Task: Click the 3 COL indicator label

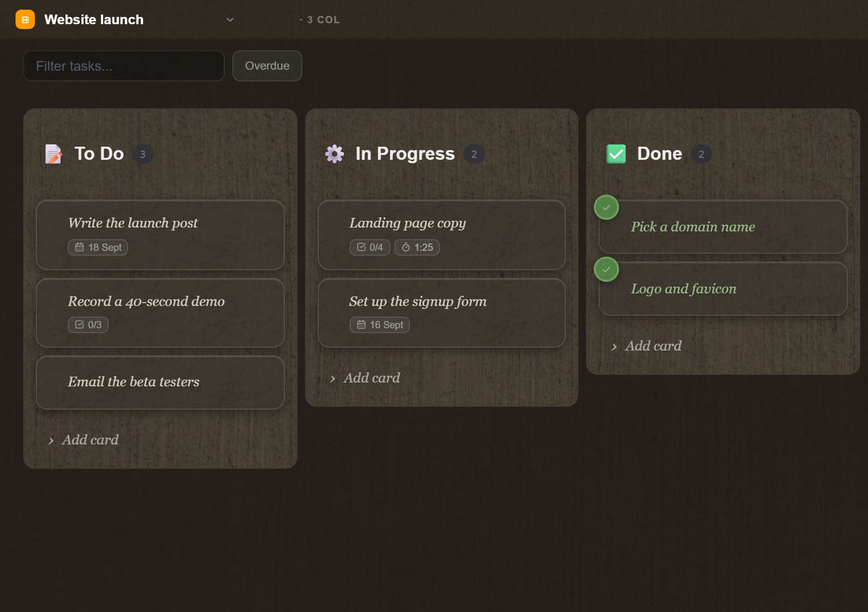Action: 320,20
